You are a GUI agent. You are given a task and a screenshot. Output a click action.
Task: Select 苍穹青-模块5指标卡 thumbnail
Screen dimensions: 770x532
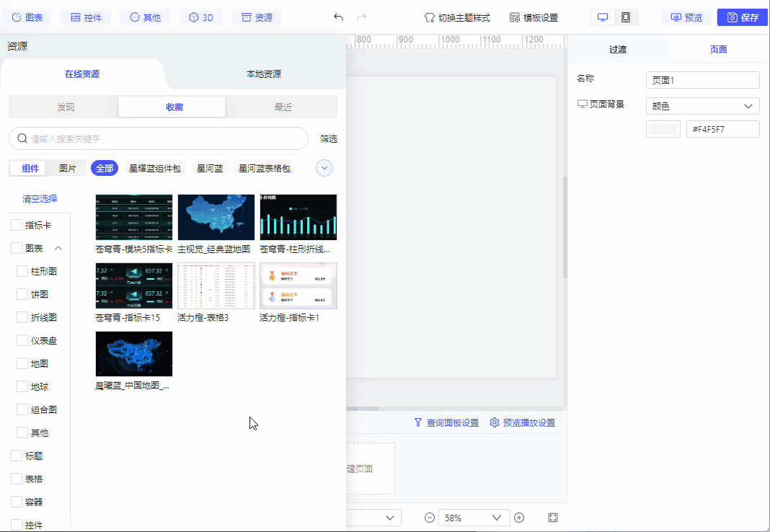tap(134, 217)
